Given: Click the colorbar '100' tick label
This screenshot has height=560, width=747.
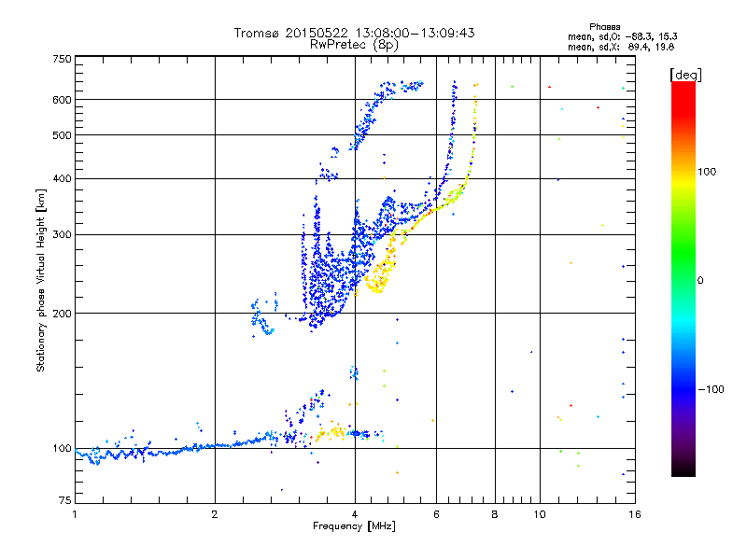Looking at the screenshot, I should (x=707, y=172).
